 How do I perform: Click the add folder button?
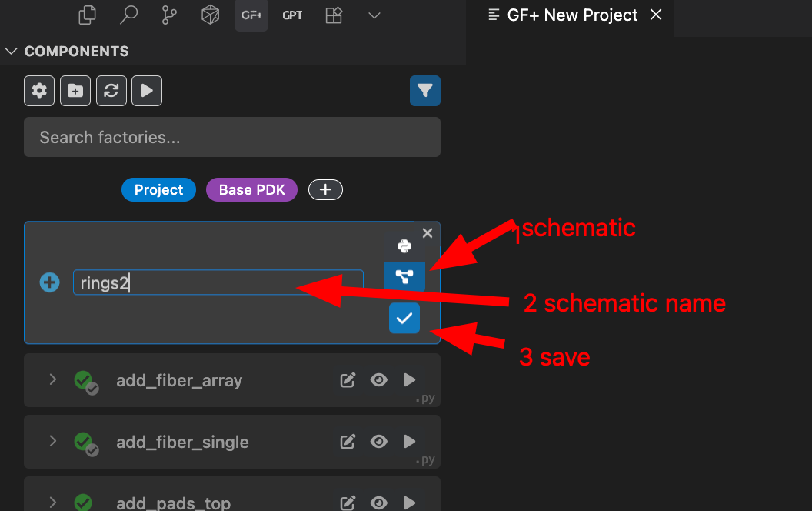(75, 91)
